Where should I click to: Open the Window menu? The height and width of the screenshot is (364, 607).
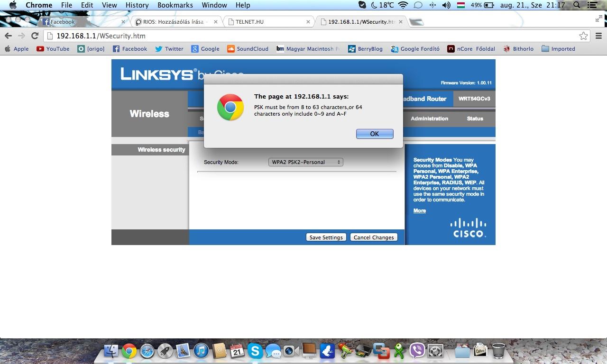[x=214, y=5]
